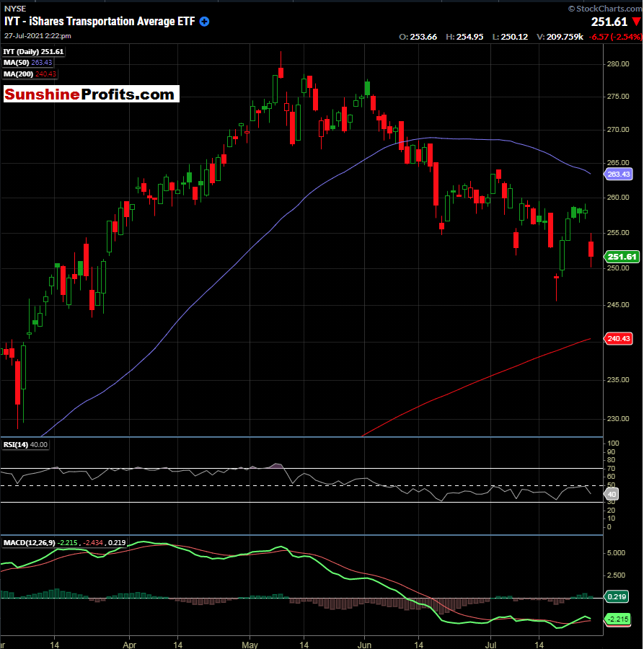
Task: Click the 263.43 MA(50) value tag
Action: [618, 174]
